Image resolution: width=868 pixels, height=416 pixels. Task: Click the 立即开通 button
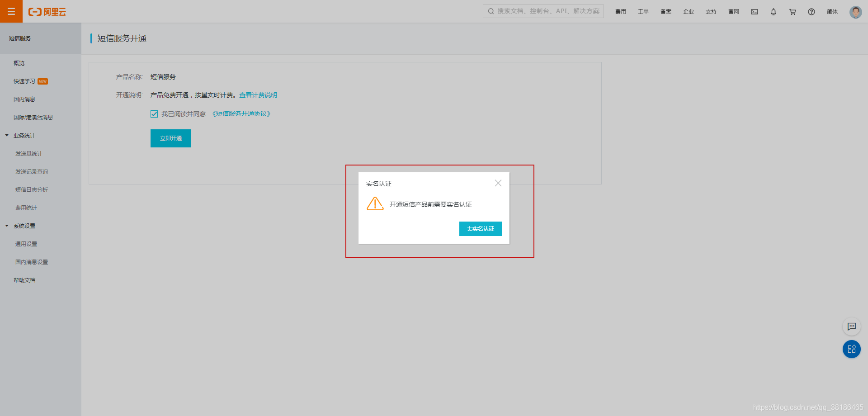[x=170, y=138]
